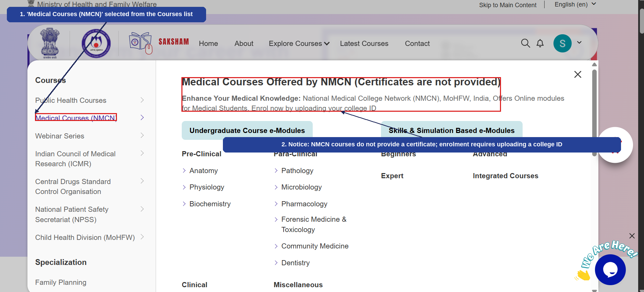Click the Pre-Clinical heading
The image size is (644, 292).
click(x=202, y=154)
